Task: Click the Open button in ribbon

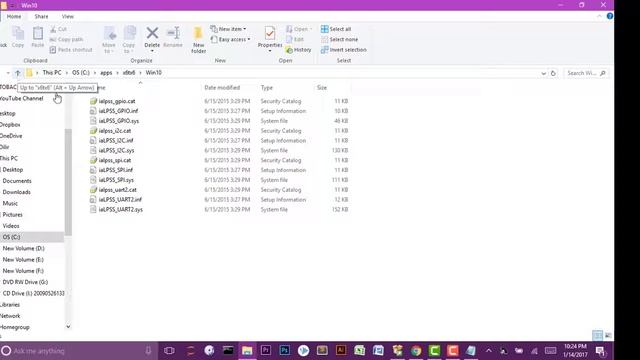Action: 299,29
